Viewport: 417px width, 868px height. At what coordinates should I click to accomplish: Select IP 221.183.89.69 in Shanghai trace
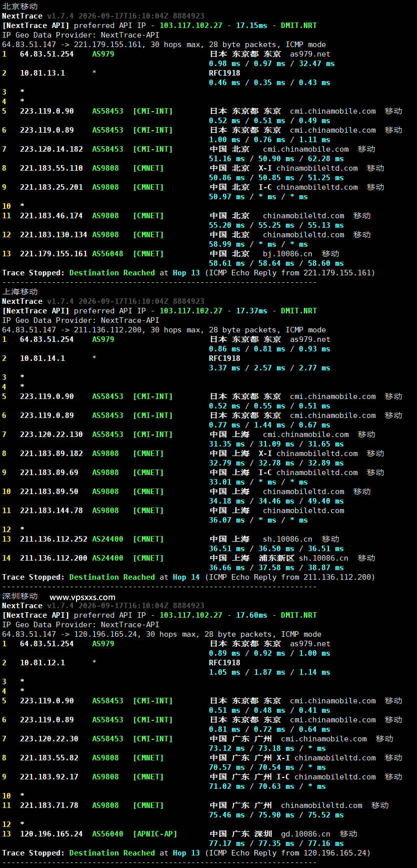pyautogui.click(x=49, y=473)
